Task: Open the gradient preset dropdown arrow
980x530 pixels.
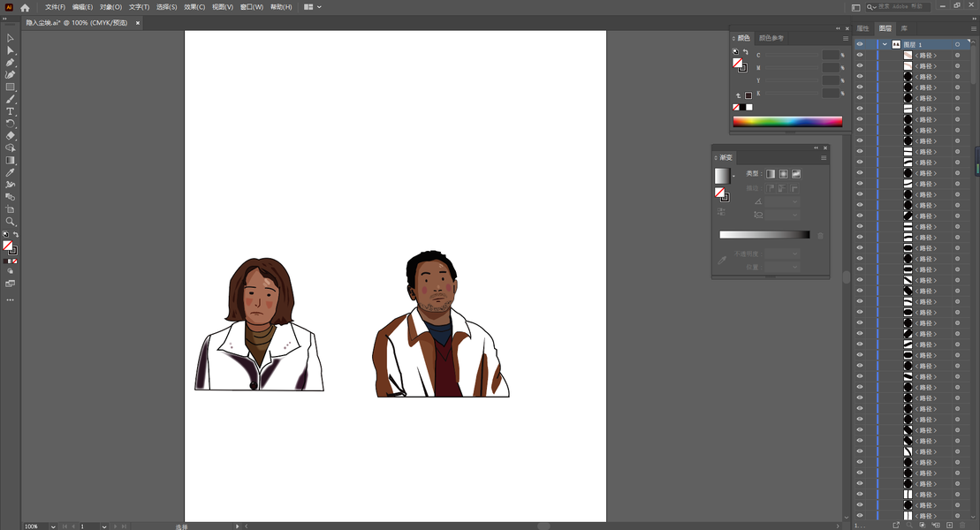Action: [733, 176]
